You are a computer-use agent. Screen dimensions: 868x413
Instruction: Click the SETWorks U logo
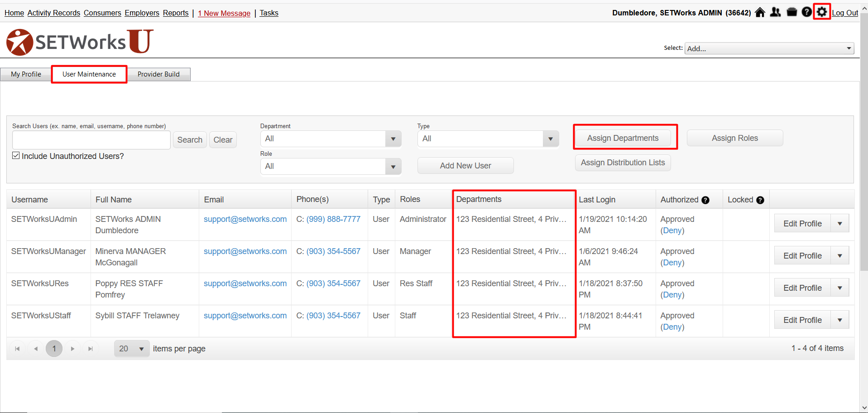point(80,42)
